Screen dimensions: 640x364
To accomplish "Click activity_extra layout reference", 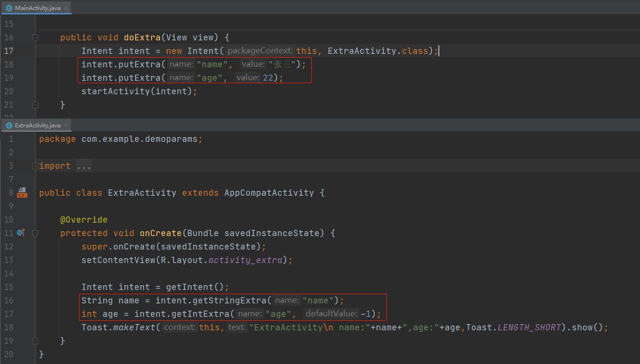I will tap(245, 260).
